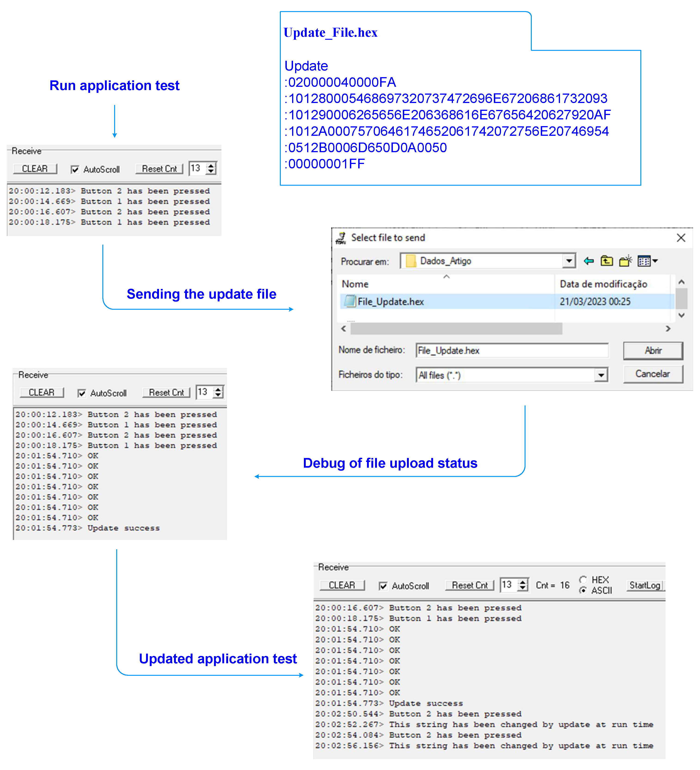Click the scroll-left arrow in file list

tap(343, 328)
